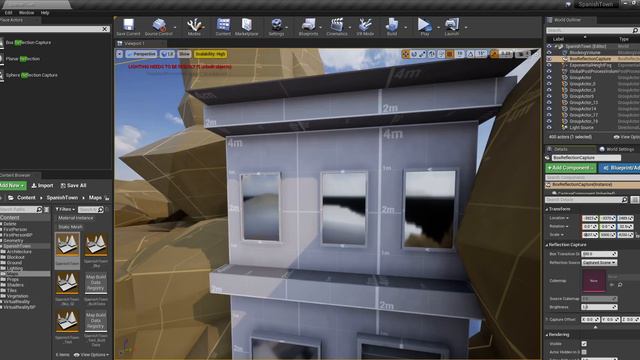The width and height of the screenshot is (640, 360).
Task: Click the asset search magnifier icon
Action: pyautogui.click(x=101, y=209)
